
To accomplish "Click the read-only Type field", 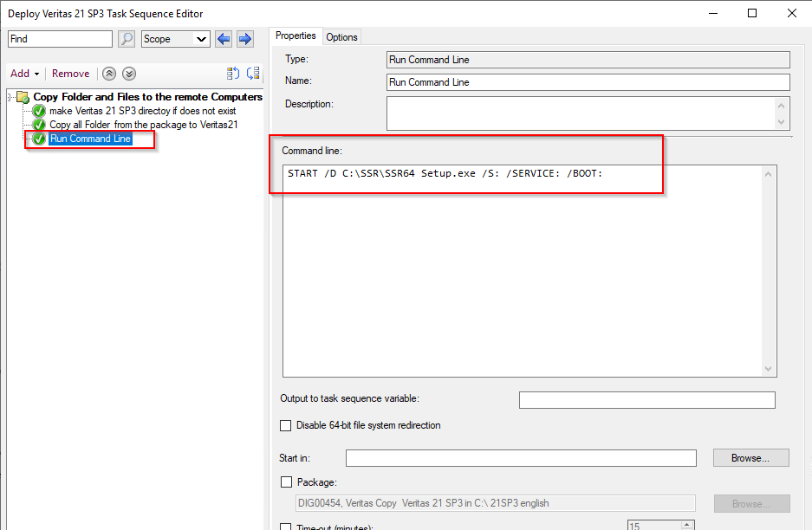I will coord(588,60).
